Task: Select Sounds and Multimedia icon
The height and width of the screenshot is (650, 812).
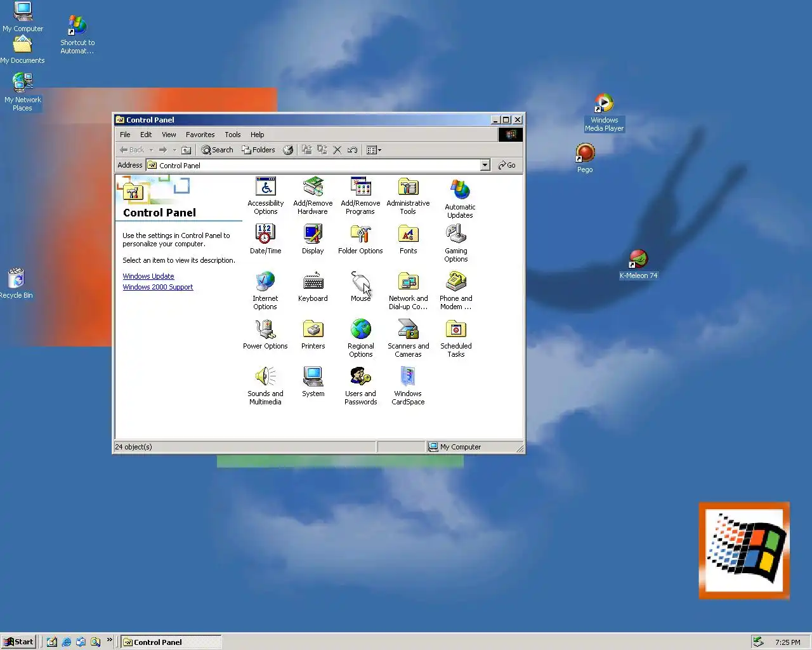Action: click(x=265, y=377)
